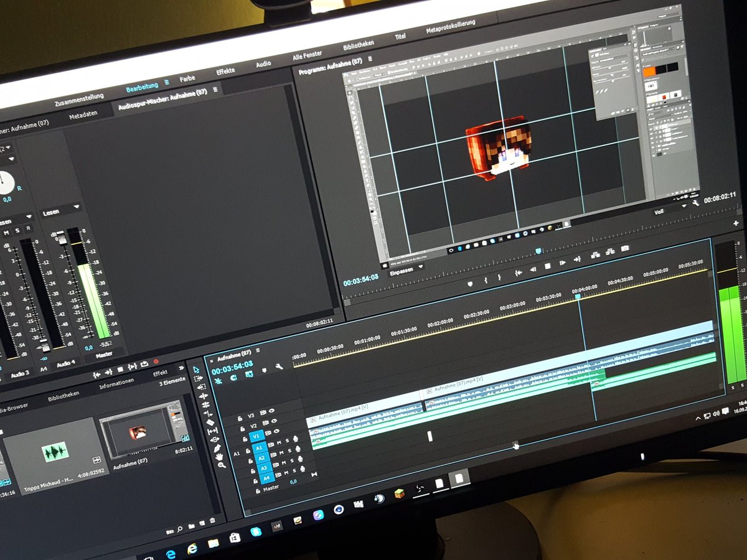Select the Selection tool arrow

196,370
